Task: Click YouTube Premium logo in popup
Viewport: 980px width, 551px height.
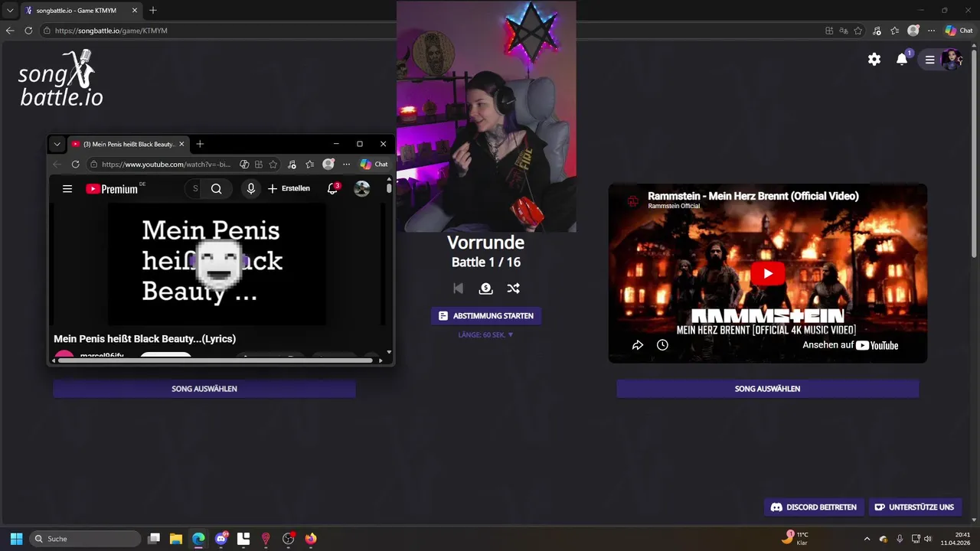Action: tap(112, 188)
